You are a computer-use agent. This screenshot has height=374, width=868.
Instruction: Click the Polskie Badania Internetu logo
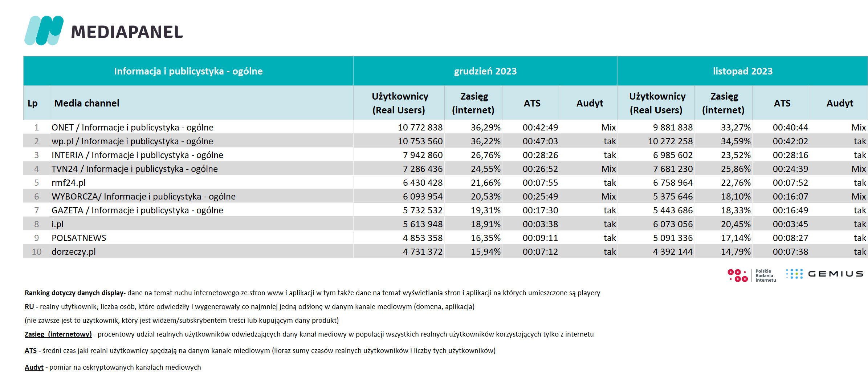coord(752,276)
